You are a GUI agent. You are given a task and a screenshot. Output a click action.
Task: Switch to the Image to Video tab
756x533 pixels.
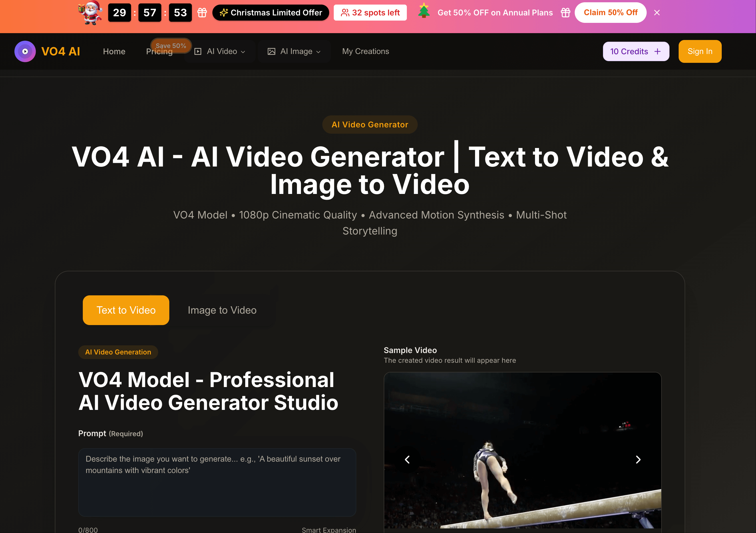pos(222,310)
